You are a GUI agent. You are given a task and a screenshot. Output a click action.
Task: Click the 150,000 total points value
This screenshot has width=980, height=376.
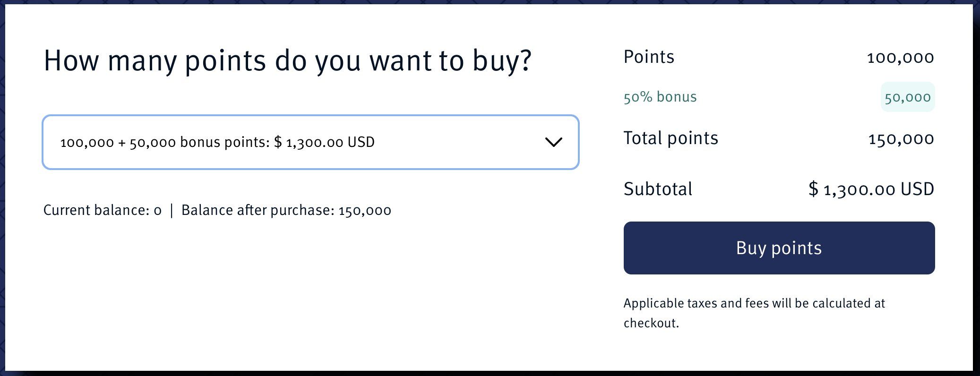[x=901, y=139]
